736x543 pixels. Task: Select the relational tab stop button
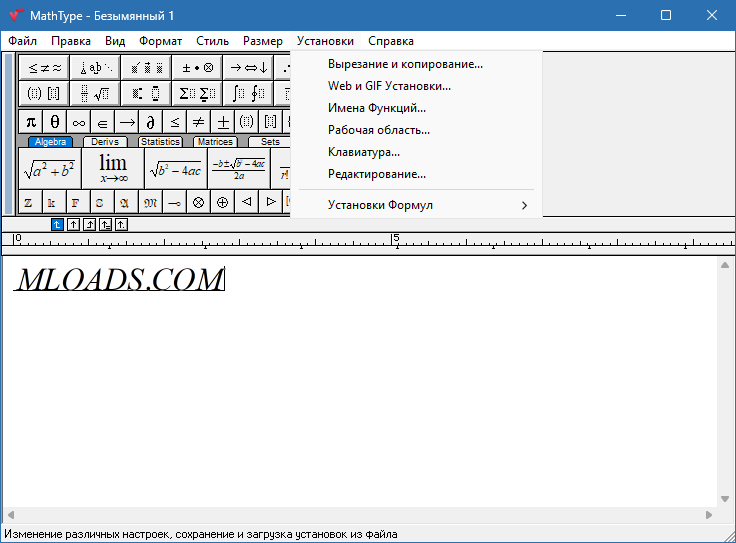(105, 225)
